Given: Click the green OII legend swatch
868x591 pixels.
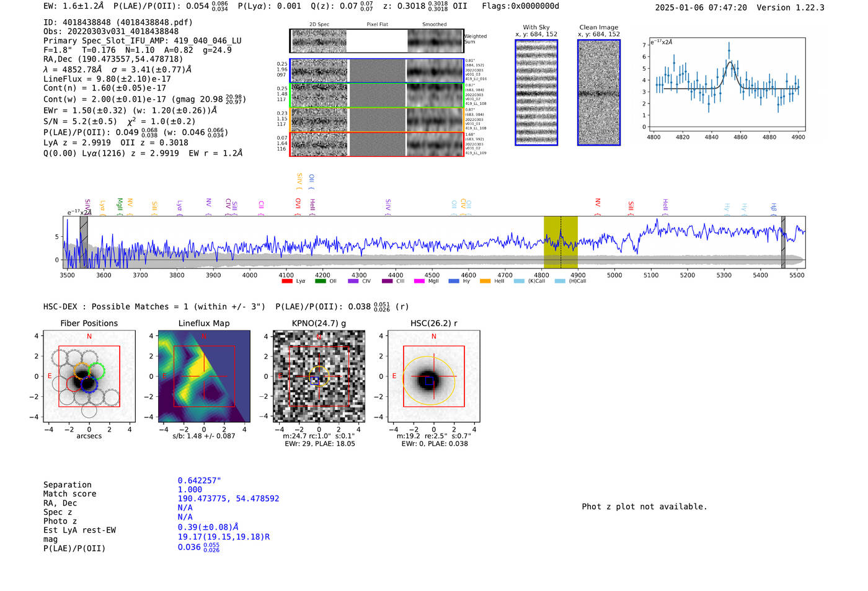Looking at the screenshot, I should [x=320, y=281].
